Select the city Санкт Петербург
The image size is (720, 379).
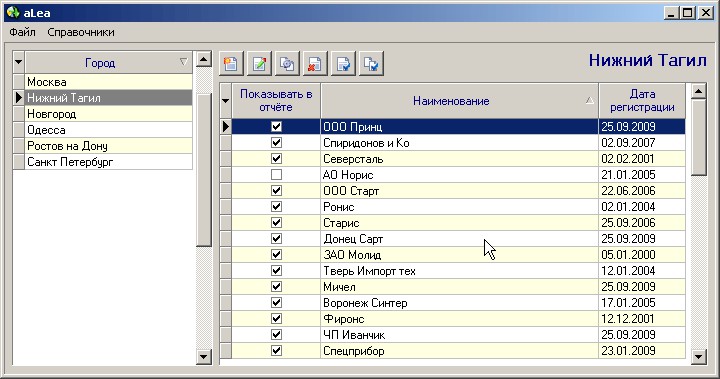[108, 162]
